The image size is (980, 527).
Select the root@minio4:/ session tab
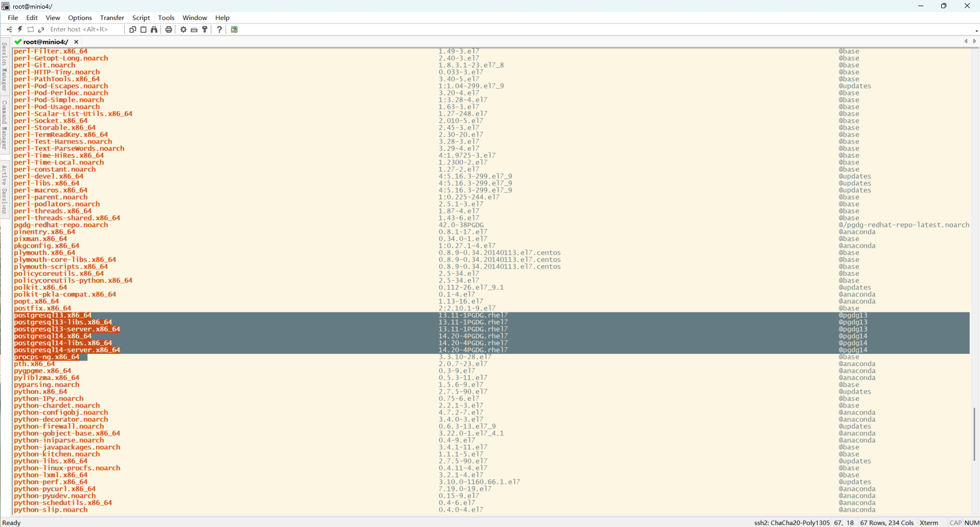[x=45, y=42]
